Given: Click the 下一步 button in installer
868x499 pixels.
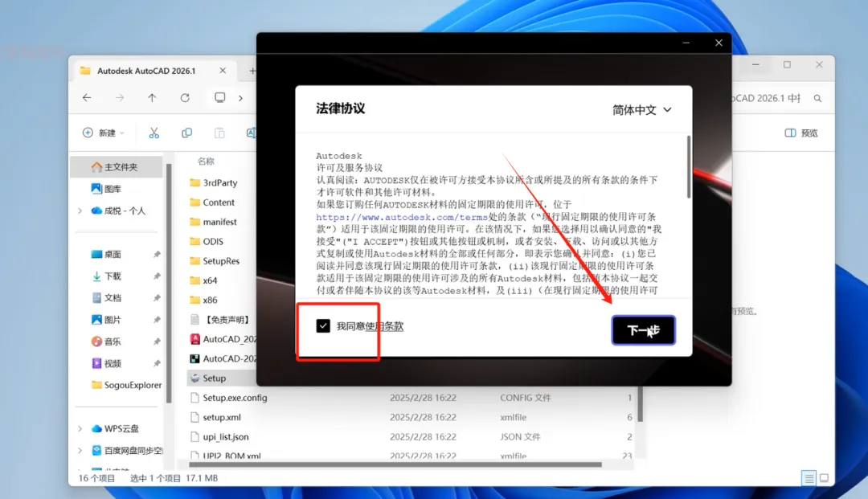Looking at the screenshot, I should click(x=643, y=330).
